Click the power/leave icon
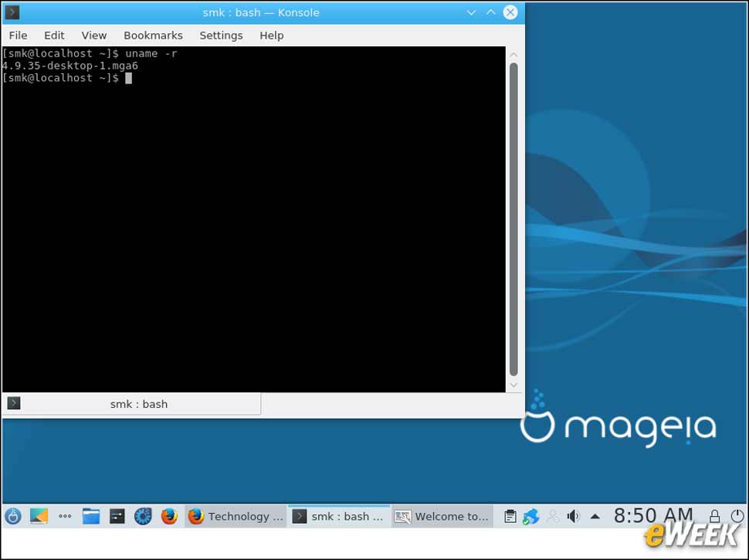The image size is (749, 560). [737, 516]
